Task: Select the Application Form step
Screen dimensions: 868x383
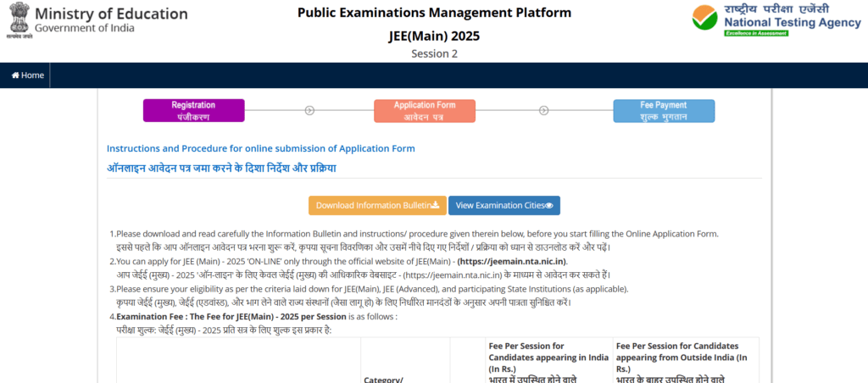Action: click(x=425, y=111)
